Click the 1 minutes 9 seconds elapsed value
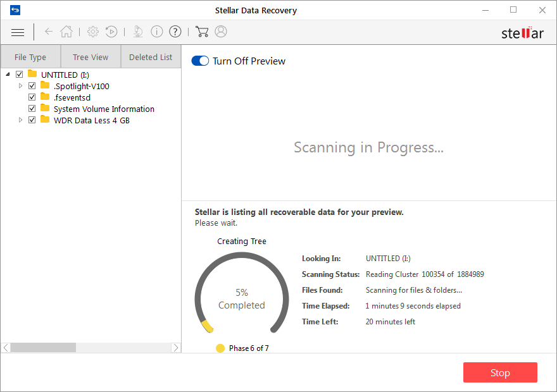This screenshot has height=392, width=557. (413, 306)
